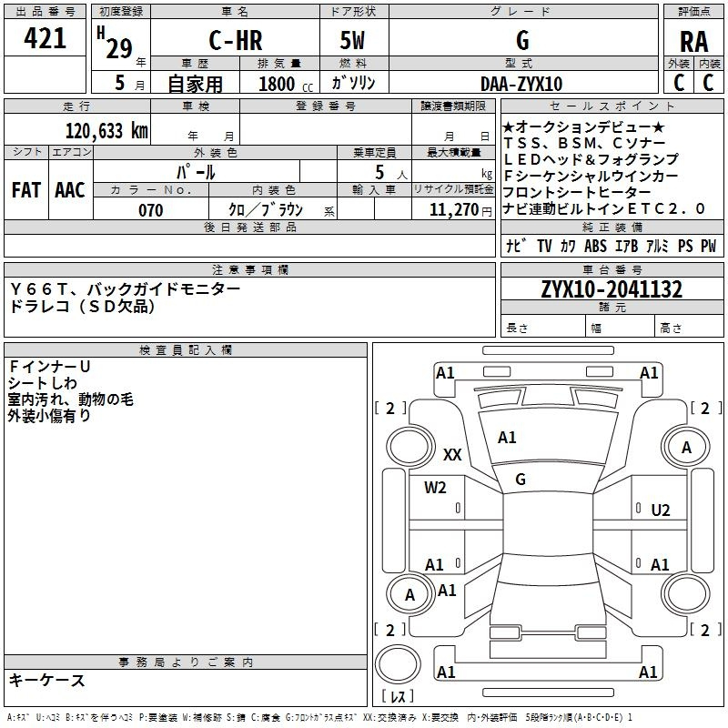Viewport: 728px width, 728px height.
Task: Click the 自家用 vehicle history value
Action: coord(195,84)
